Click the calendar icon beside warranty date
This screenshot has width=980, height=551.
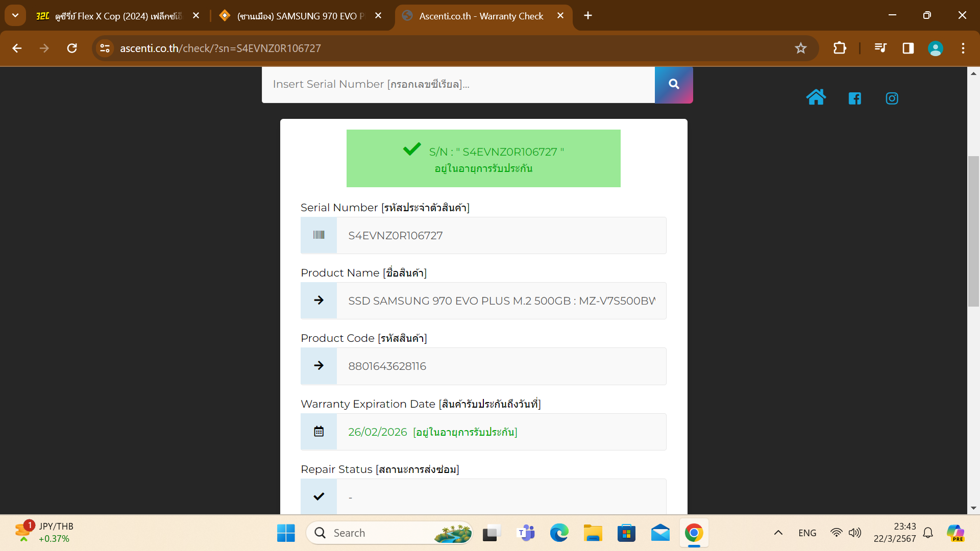click(x=318, y=432)
